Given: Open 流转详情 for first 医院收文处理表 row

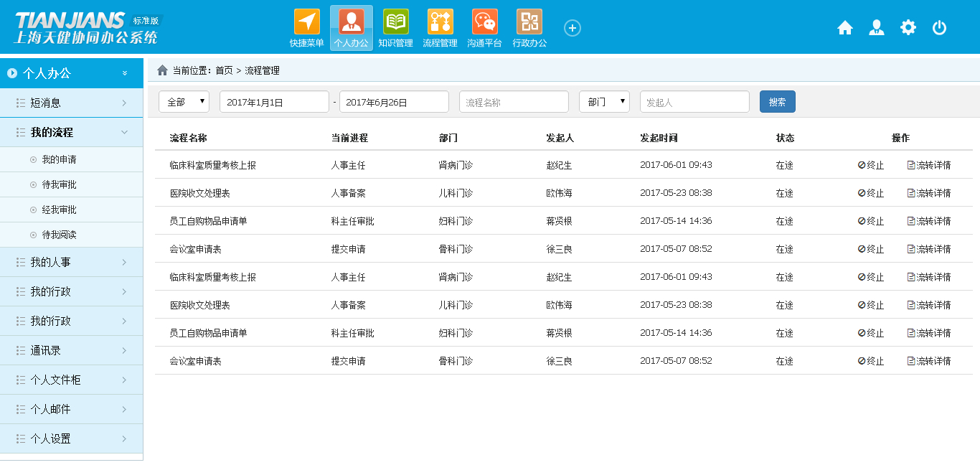Looking at the screenshot, I should pos(929,193).
